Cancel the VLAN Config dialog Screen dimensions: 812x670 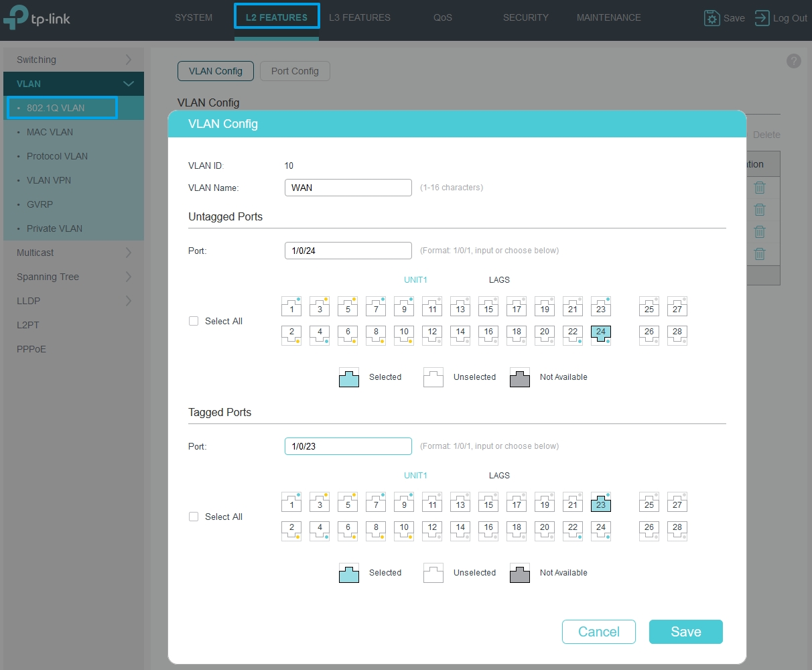(x=599, y=632)
